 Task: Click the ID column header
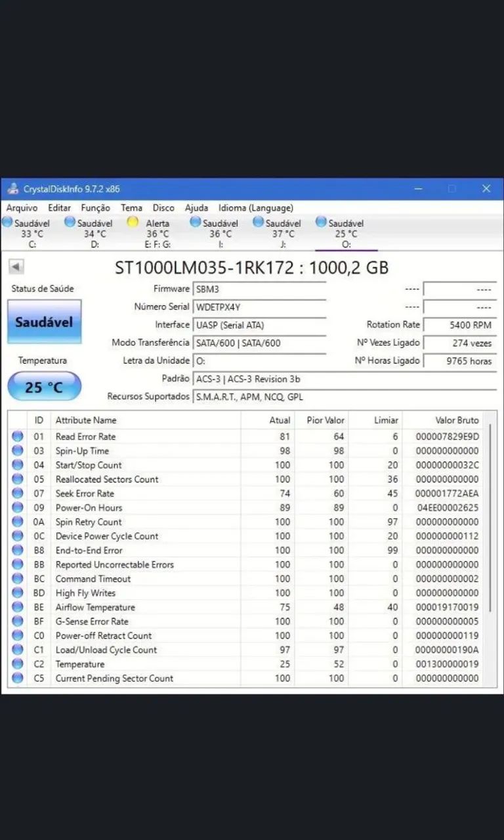[x=39, y=420]
